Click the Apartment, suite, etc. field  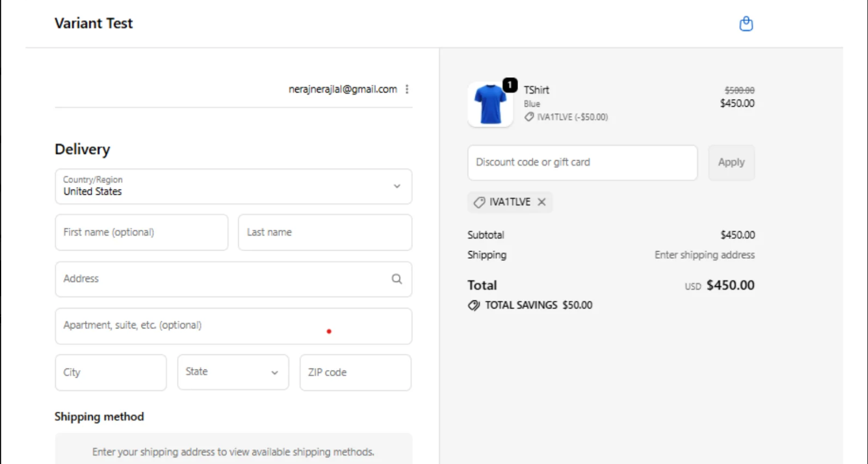point(234,326)
